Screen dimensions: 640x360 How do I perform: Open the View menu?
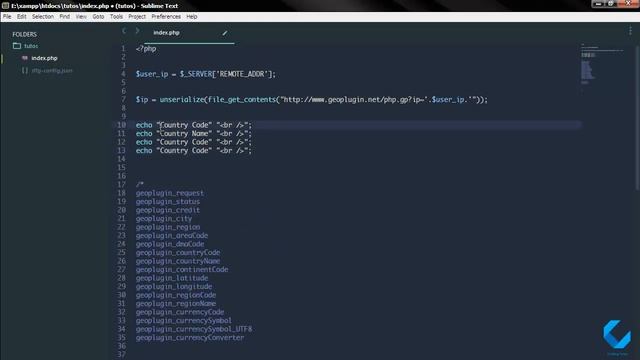coord(81,17)
